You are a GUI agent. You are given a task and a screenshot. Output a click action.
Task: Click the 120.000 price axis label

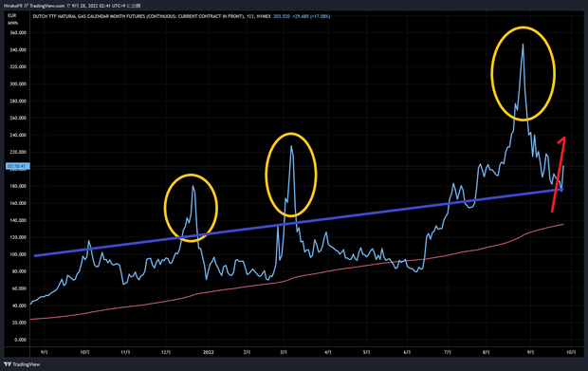click(x=18, y=237)
